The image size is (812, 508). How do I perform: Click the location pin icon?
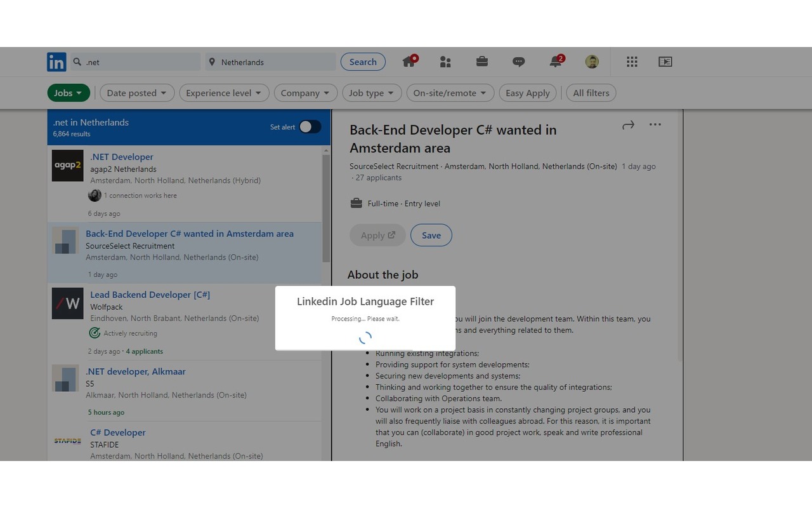pos(213,62)
